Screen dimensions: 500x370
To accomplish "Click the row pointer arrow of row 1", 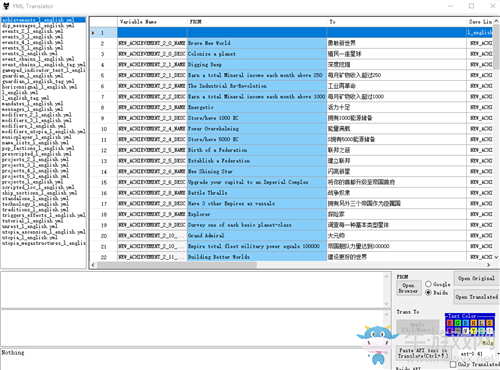I will click(x=93, y=33).
